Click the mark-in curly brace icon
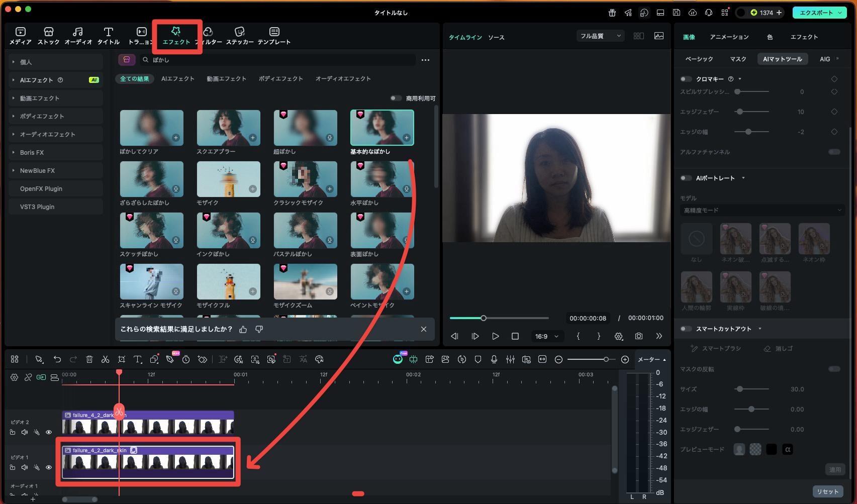The height and width of the screenshot is (504, 857). pyautogui.click(x=579, y=336)
